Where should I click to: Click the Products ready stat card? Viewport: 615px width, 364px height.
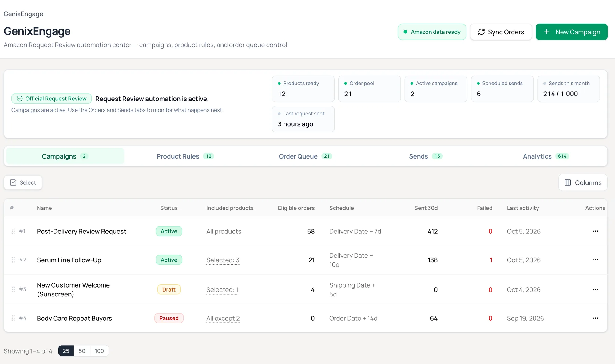pyautogui.click(x=303, y=89)
